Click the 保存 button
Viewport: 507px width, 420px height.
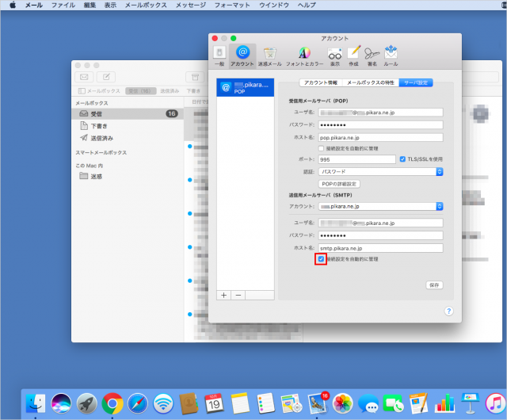coord(434,285)
